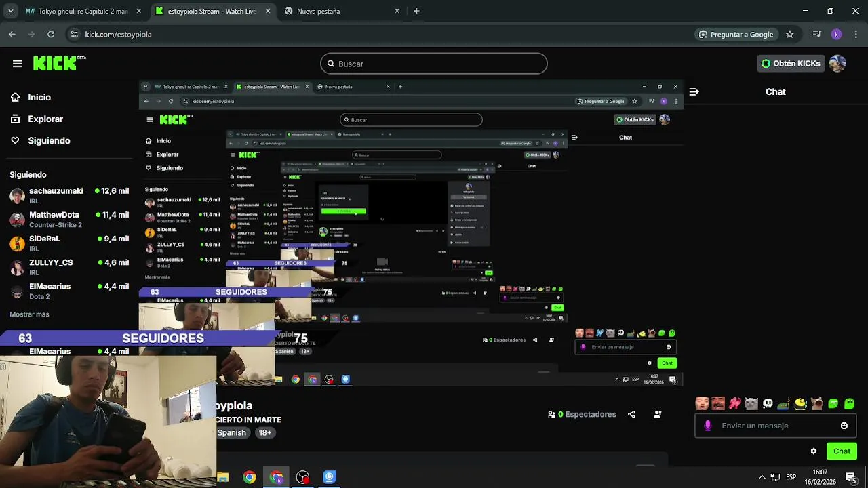Click the network icon in system tray
This screenshot has height=488, width=868.
pos(775,477)
